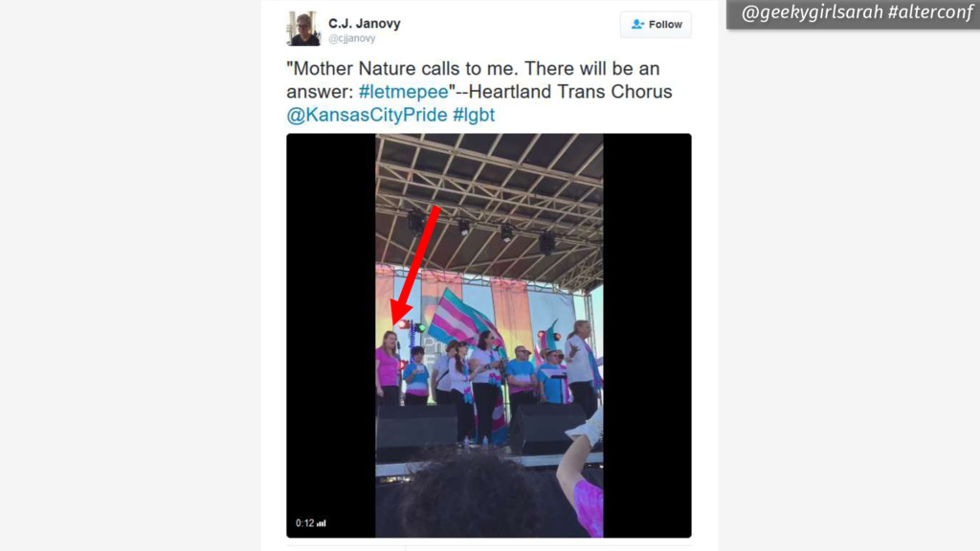This screenshot has height=551, width=980.
Task: Click the red arrow annotation on the video
Action: pos(415,265)
